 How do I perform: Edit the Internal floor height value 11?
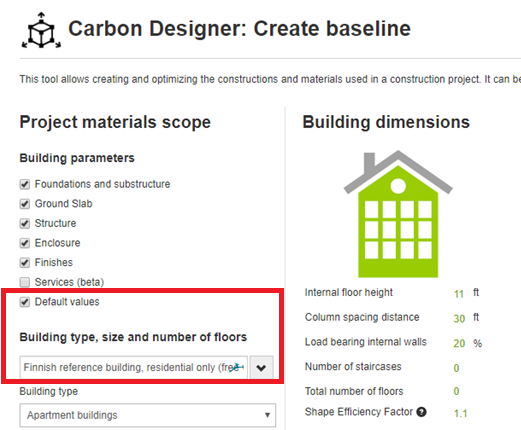click(x=459, y=294)
